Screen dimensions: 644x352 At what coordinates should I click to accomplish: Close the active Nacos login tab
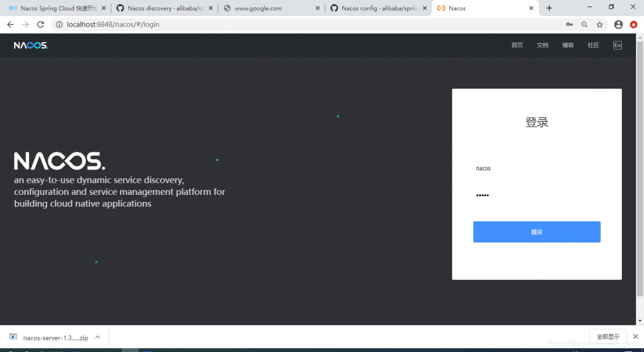[x=532, y=8]
